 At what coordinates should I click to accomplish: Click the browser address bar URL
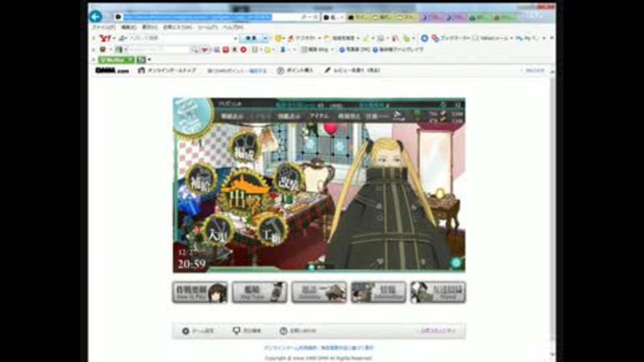pyautogui.click(x=197, y=17)
